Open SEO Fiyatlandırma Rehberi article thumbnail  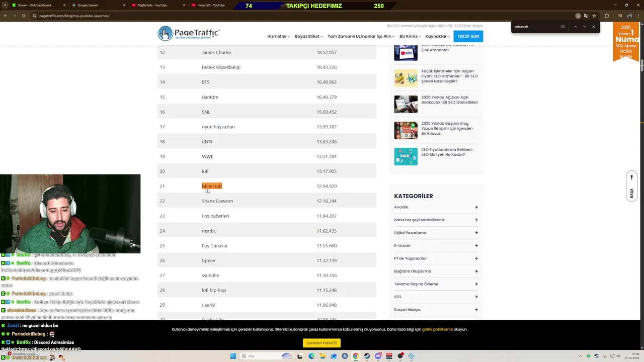point(406,156)
